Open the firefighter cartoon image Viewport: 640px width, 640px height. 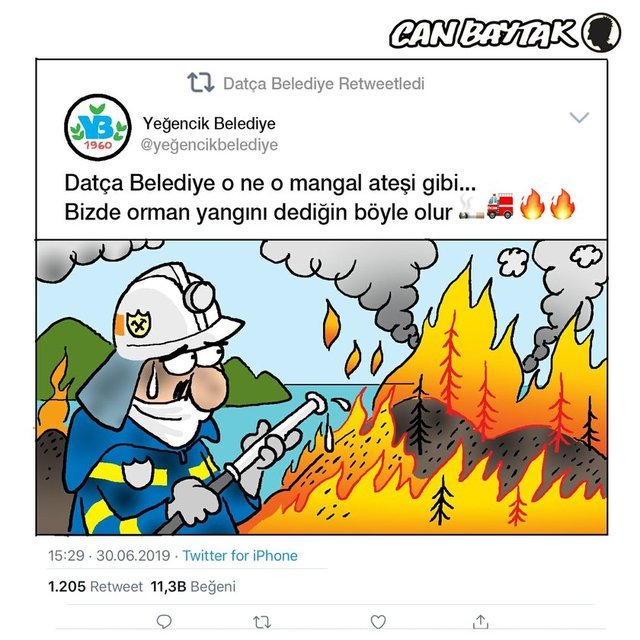[x=322, y=387]
